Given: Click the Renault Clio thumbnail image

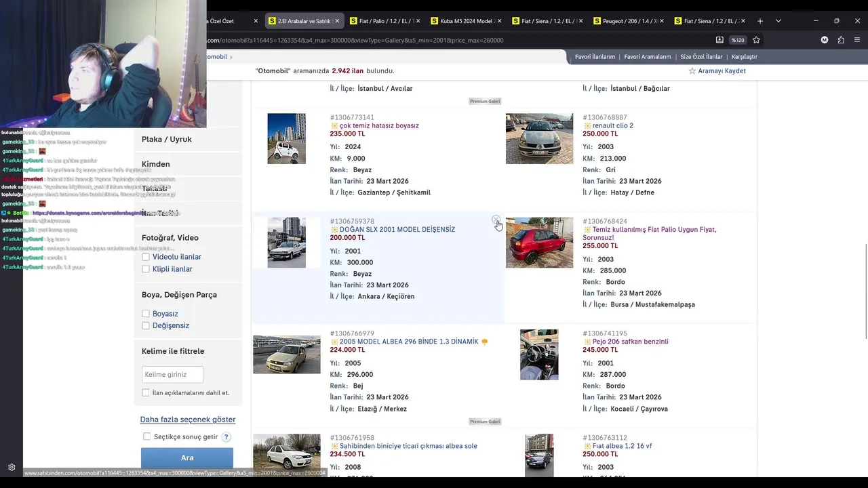Looking at the screenshot, I should click(x=539, y=138).
